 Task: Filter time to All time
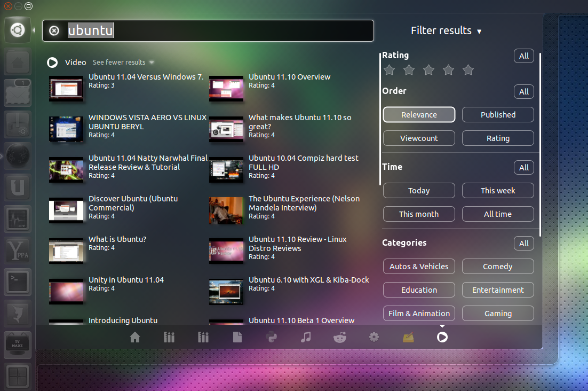[x=498, y=214]
